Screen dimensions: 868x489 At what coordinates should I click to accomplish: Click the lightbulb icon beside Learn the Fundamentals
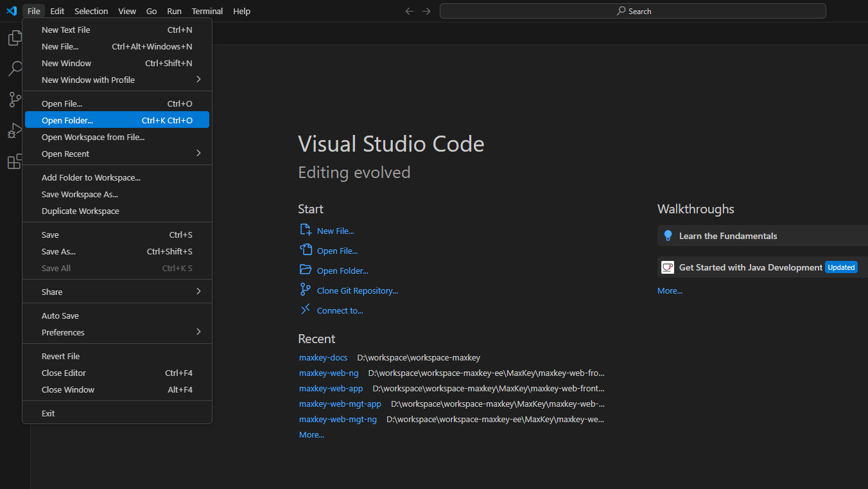(x=668, y=236)
